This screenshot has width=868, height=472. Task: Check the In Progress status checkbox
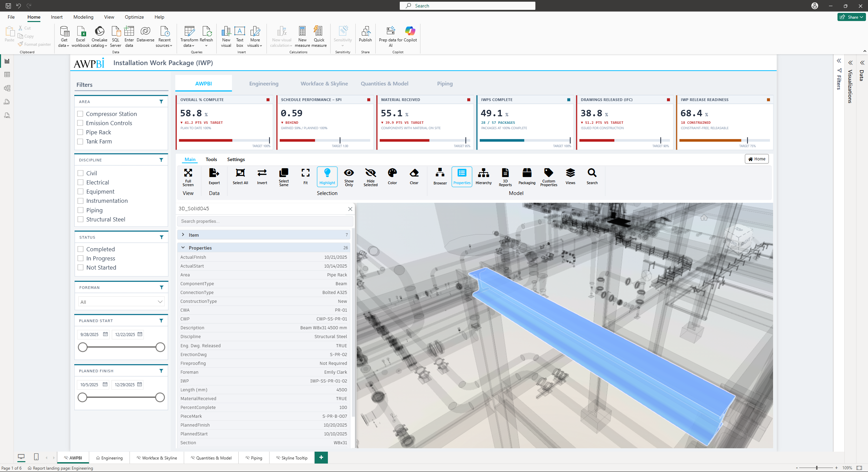[81, 258]
